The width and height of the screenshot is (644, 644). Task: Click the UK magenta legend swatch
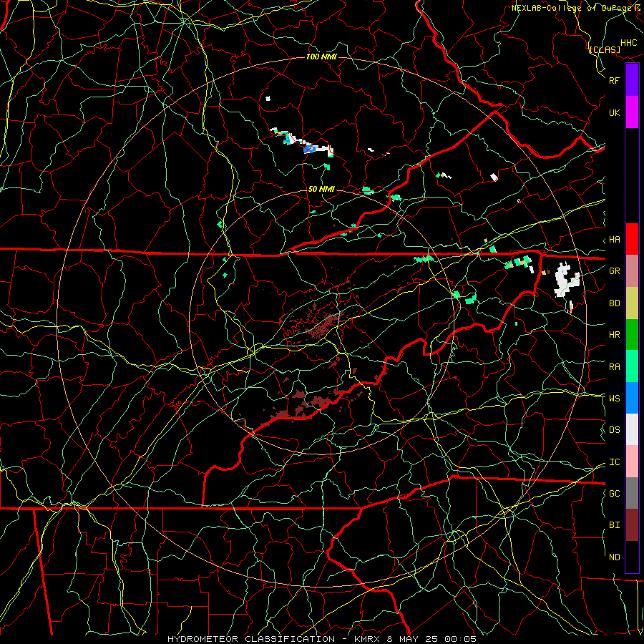click(x=632, y=112)
